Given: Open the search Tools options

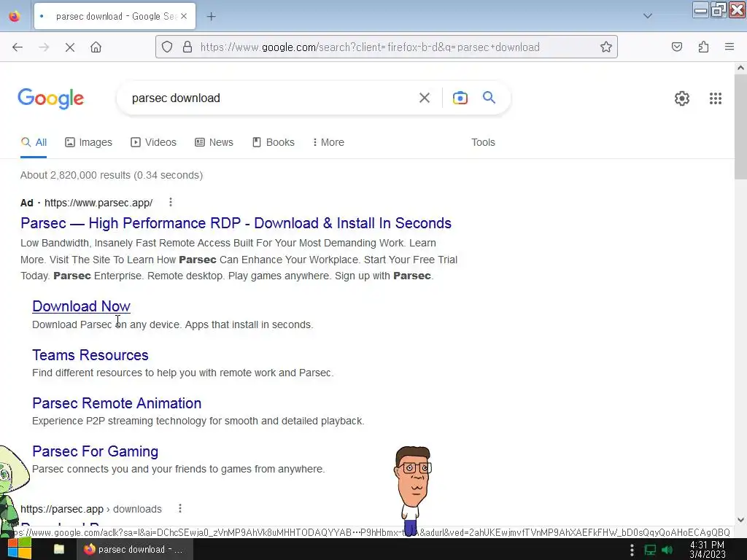Looking at the screenshot, I should [483, 142].
